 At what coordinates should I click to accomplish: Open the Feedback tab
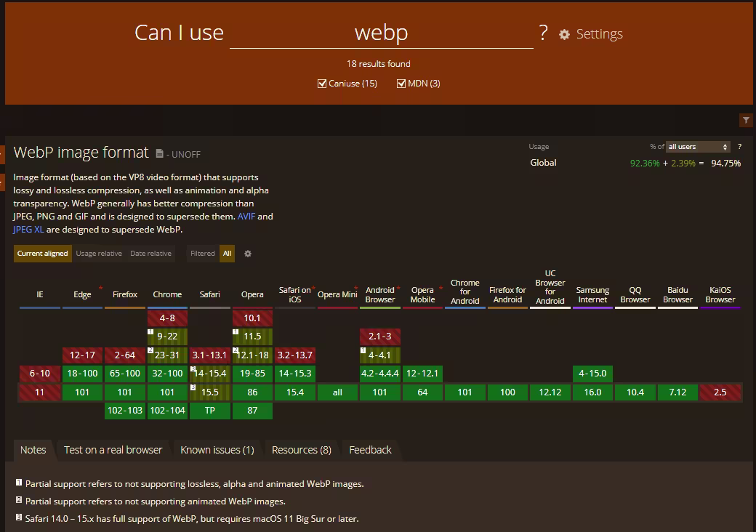click(370, 450)
